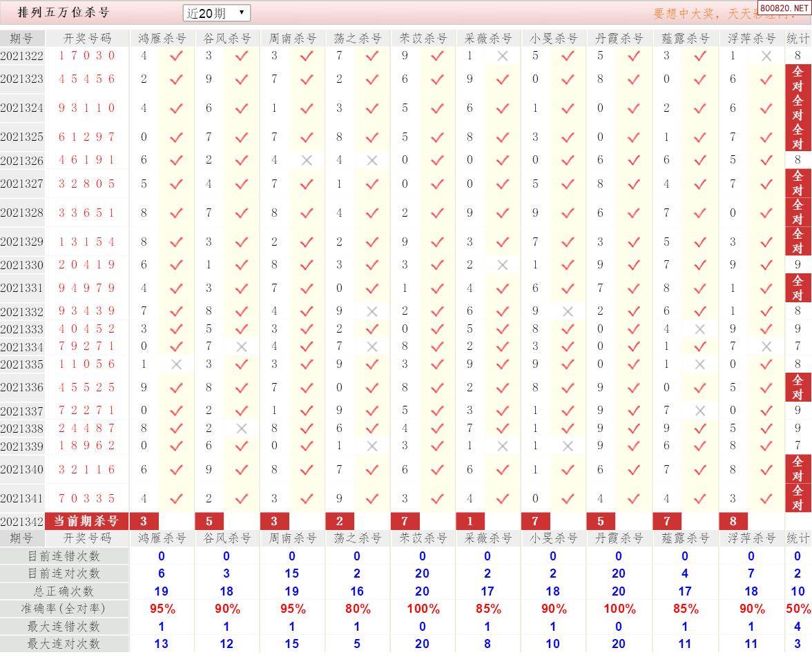Click the 80% accuracy value under 荡之杀号

[358, 609]
